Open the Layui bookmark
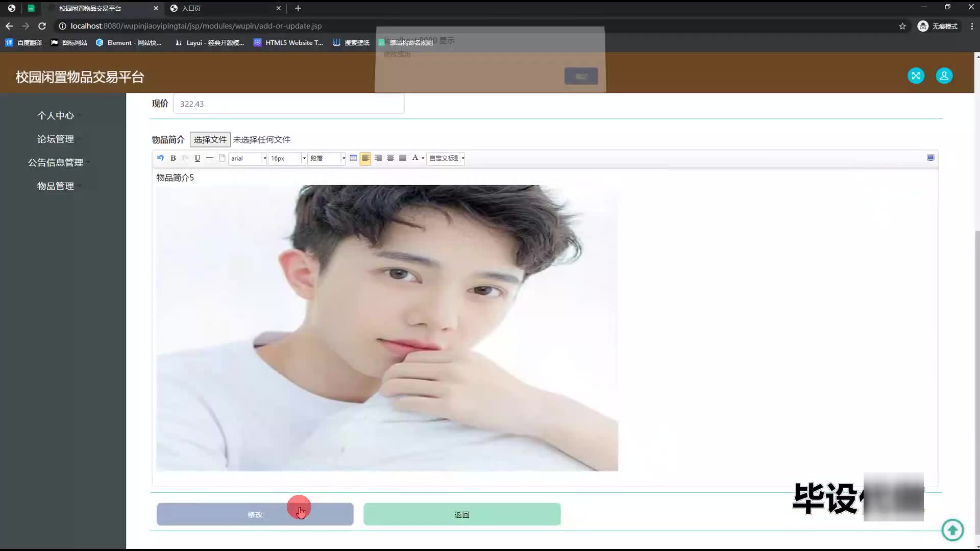This screenshot has width=980, height=551. coord(209,43)
